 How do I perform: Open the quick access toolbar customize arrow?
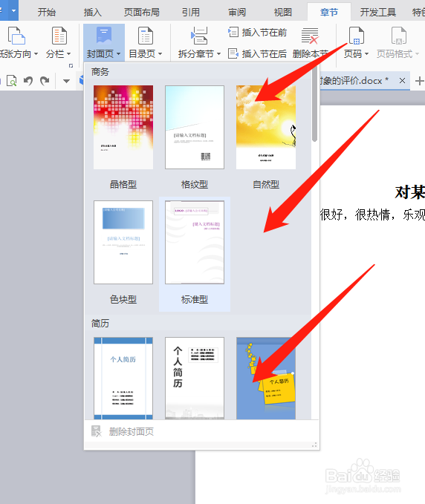tap(66, 81)
